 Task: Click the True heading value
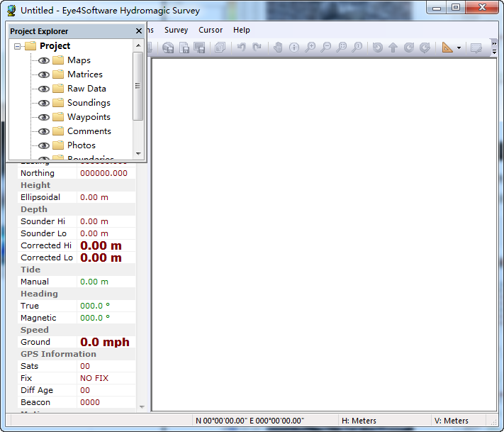coord(95,306)
